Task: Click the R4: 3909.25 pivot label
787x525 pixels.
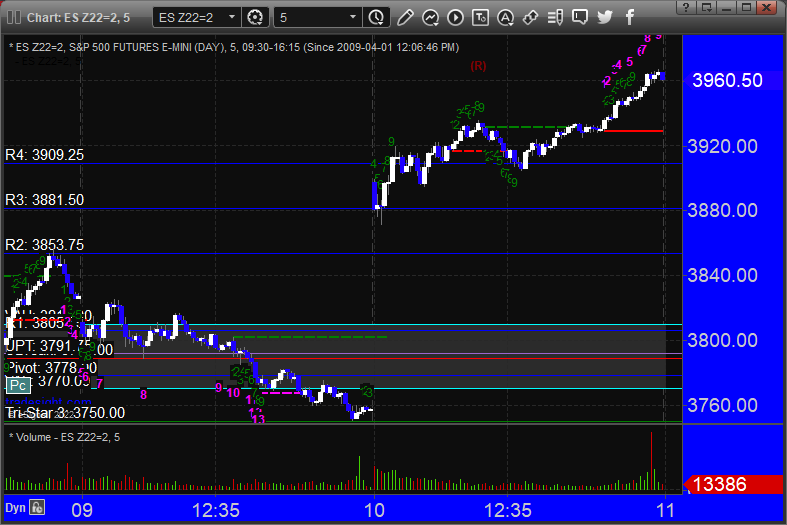Action: (44, 155)
